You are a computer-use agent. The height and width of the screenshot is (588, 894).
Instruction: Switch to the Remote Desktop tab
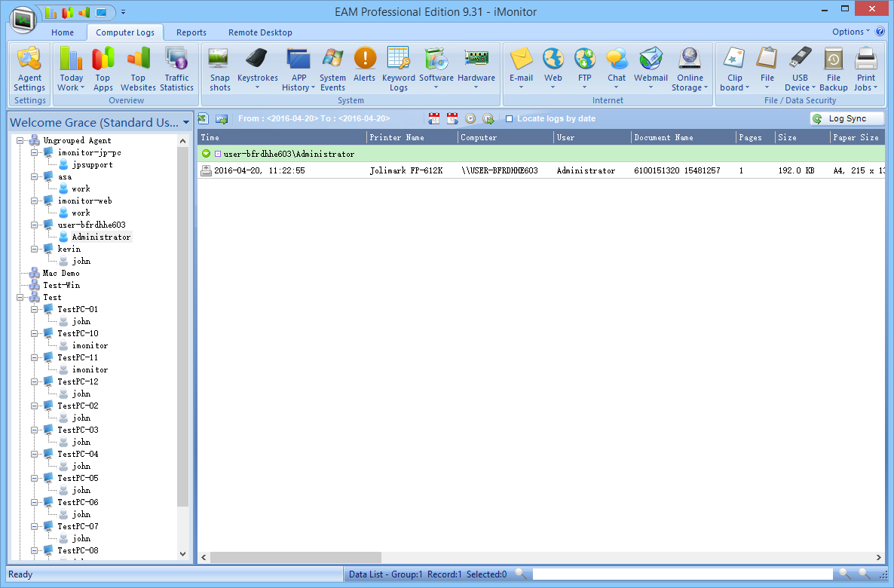260,32
